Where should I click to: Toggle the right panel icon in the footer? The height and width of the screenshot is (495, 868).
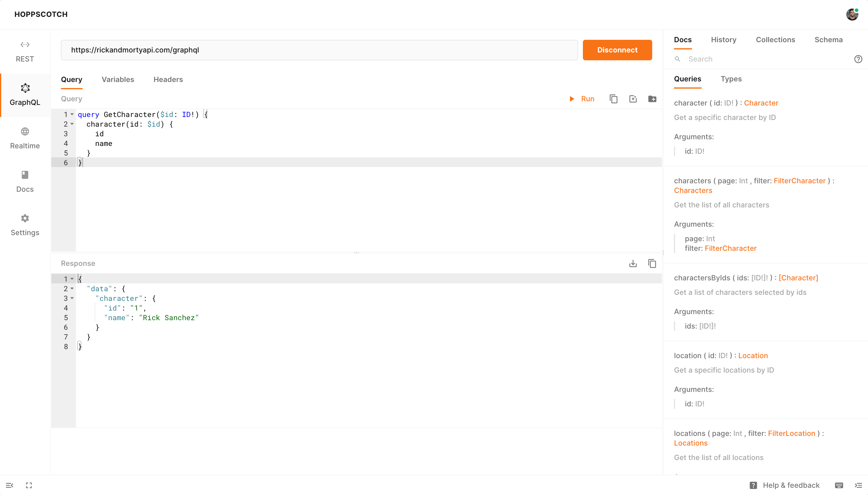858,485
